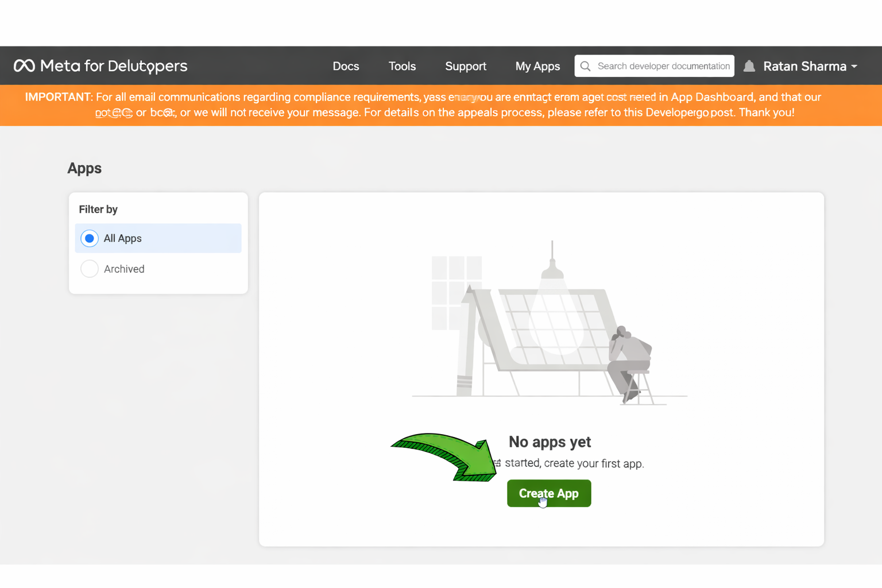Click the Meta infinity logo
Viewport: 882px width, 588px height.
coord(24,66)
